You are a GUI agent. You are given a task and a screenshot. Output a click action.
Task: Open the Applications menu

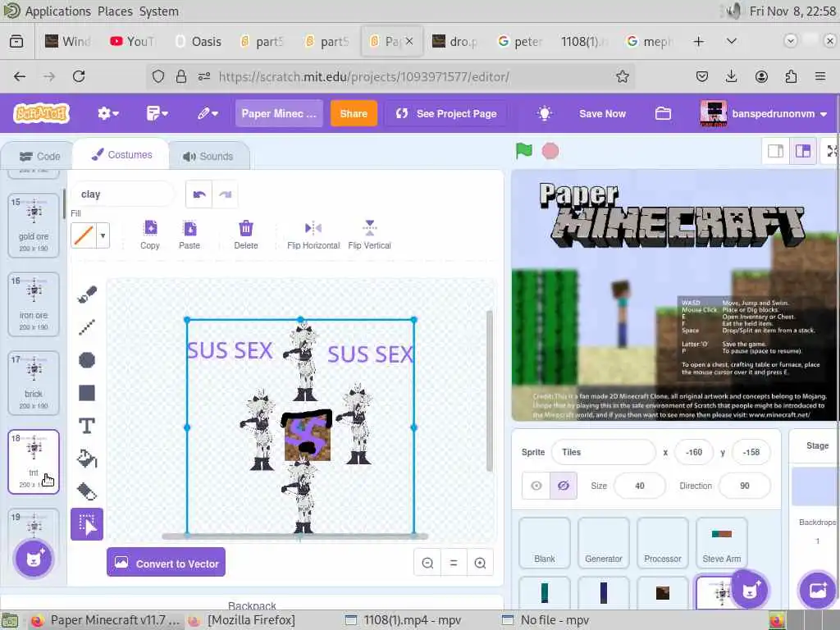(x=57, y=11)
